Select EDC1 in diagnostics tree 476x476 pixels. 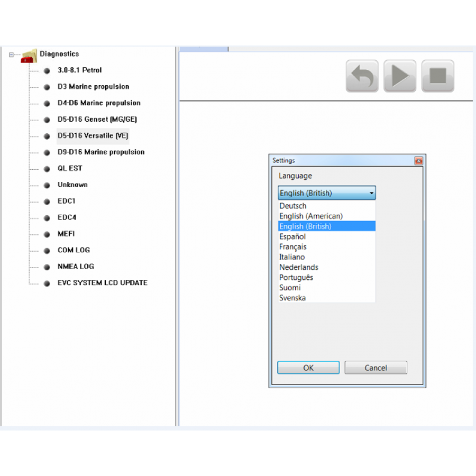coord(67,201)
